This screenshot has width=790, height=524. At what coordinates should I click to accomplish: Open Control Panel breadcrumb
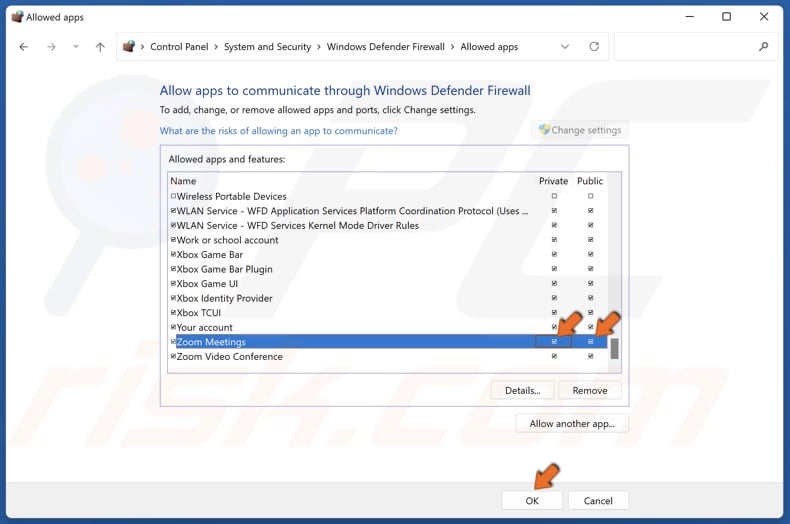pos(179,46)
